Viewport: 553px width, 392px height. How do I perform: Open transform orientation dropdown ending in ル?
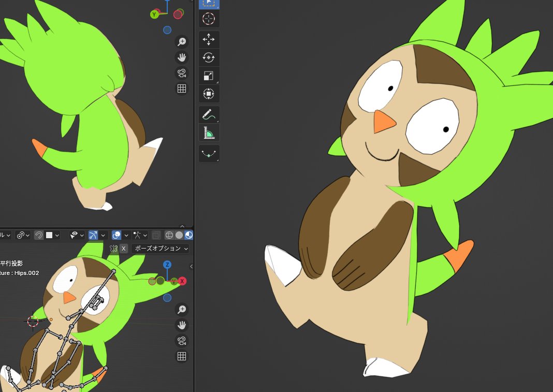click(6, 235)
